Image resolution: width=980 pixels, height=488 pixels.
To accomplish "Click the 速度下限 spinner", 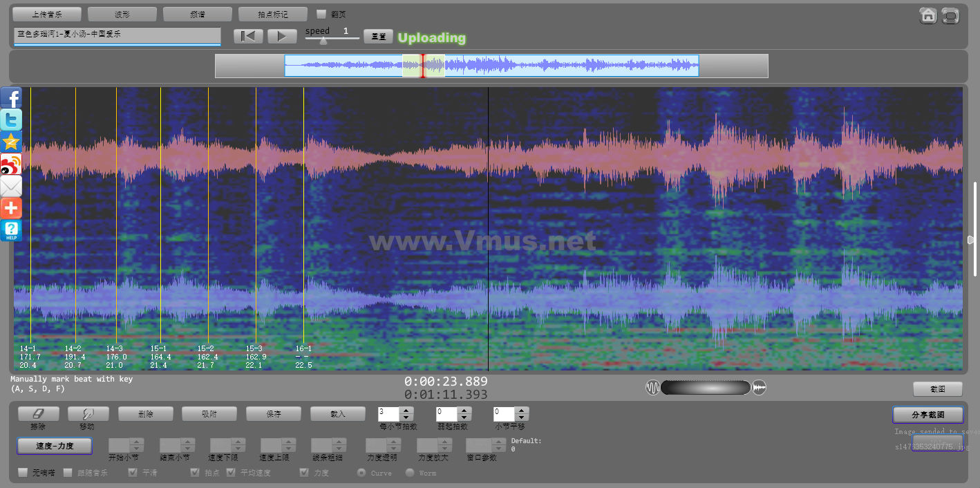I will [227, 445].
